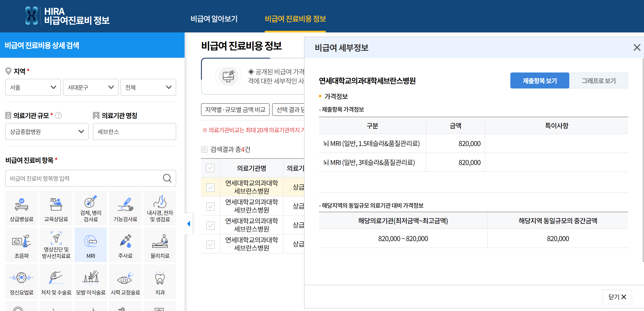
Task: Select the 정신요법료 category icon
Action: click(x=21, y=282)
